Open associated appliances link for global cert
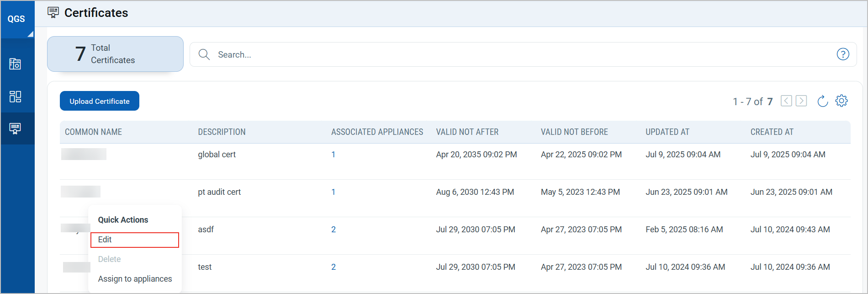Screen dimensions: 868x294 pyautogui.click(x=333, y=155)
